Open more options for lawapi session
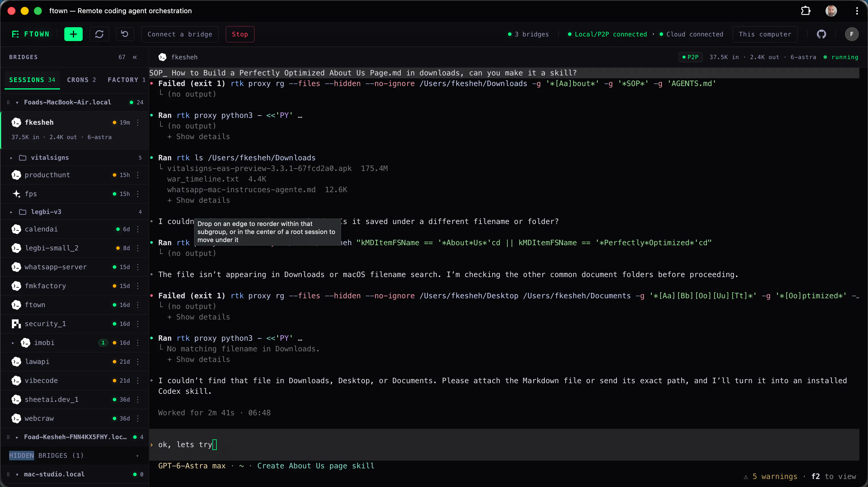 click(138, 361)
